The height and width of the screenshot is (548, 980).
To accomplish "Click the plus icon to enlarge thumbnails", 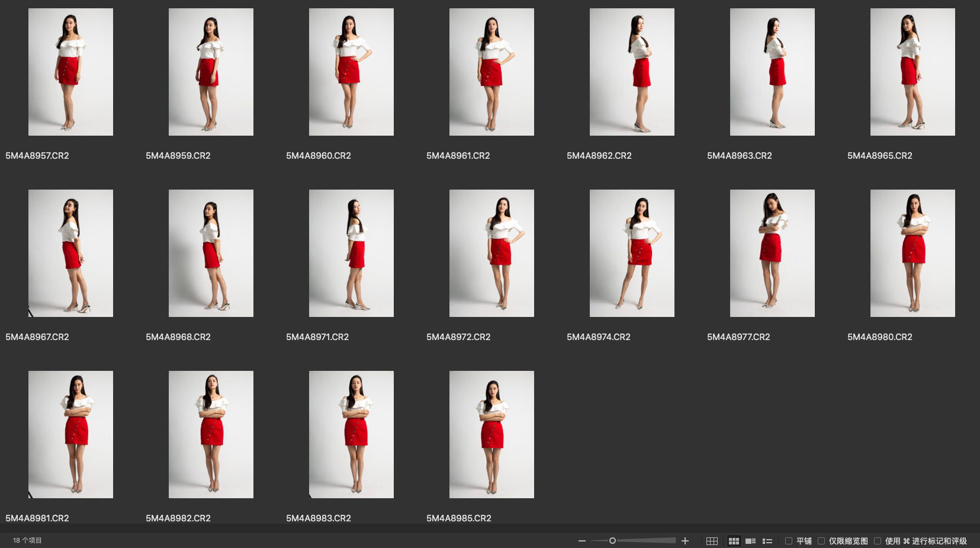I will coord(685,541).
